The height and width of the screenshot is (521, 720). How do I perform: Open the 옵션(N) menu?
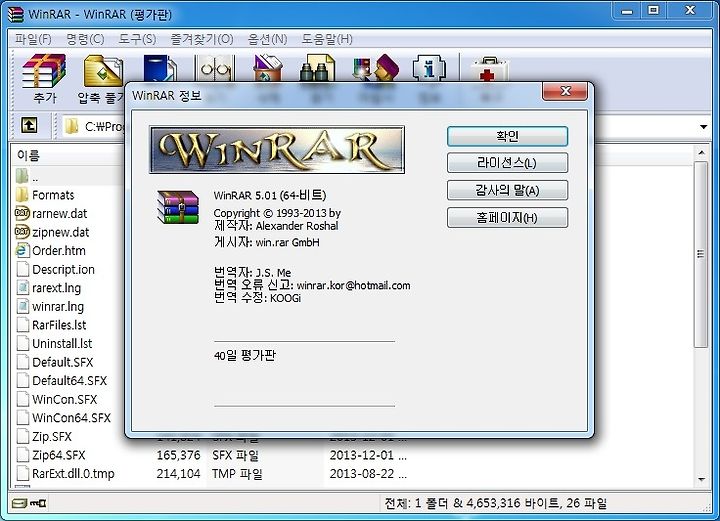[268, 39]
